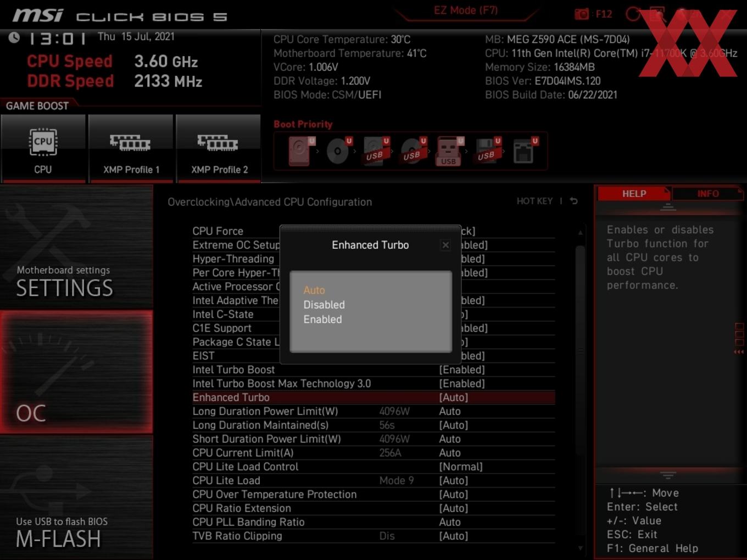The height and width of the screenshot is (560, 747).
Task: Open CPU Over Temperature Protection [Auto] value
Action: point(454,495)
